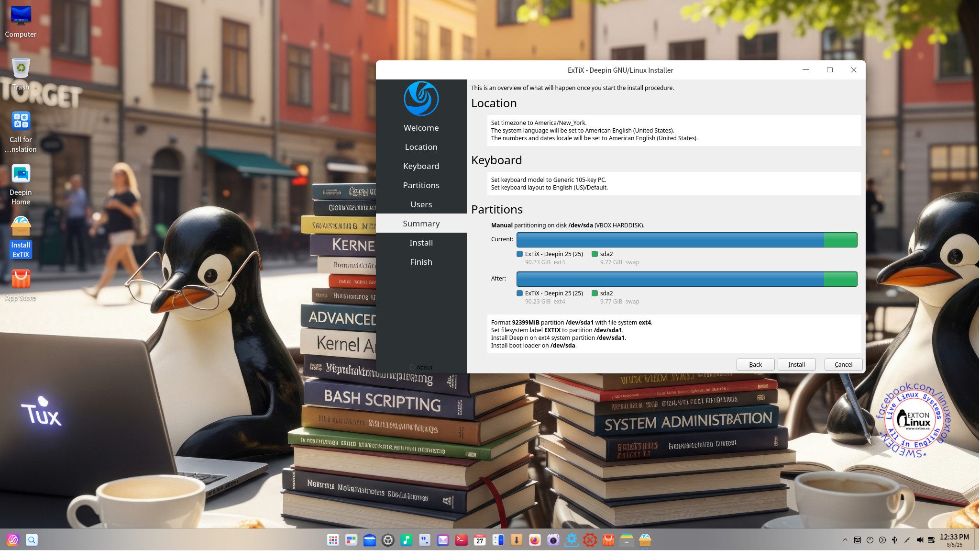Launch the Terminal from dock
This screenshot has width=980, height=551.
(x=462, y=540)
